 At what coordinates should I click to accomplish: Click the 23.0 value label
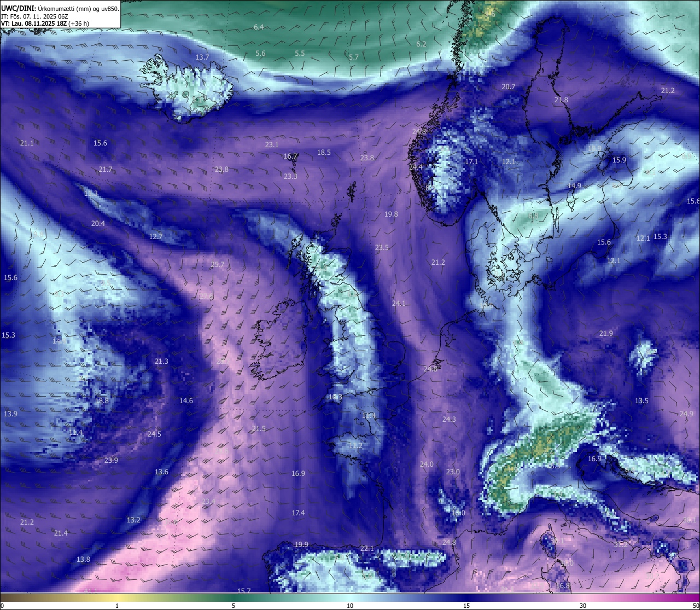pos(453,472)
